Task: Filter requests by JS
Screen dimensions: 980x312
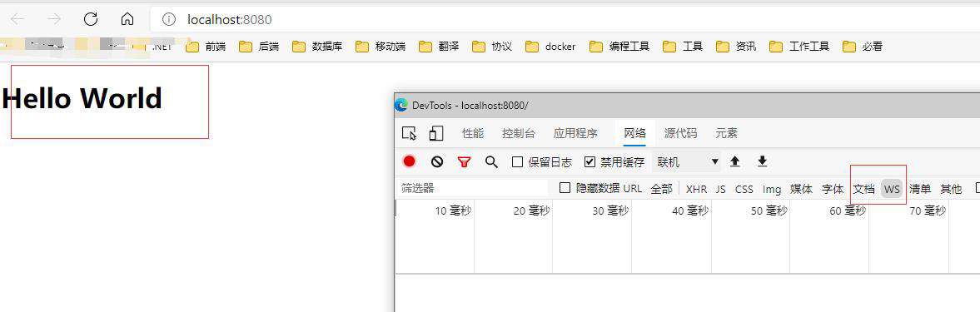Action: [x=720, y=189]
